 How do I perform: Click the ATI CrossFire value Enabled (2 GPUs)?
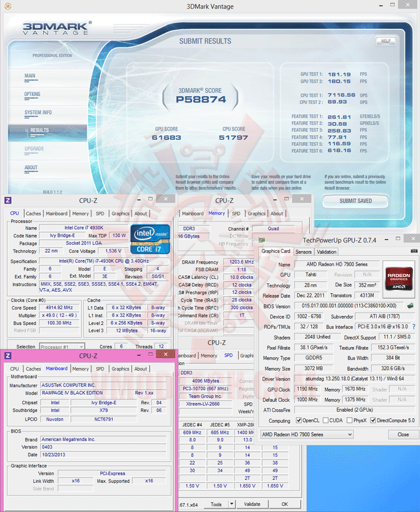pos(354,409)
